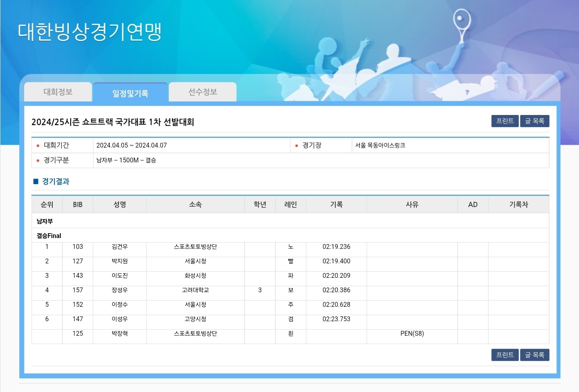Screen dimensions: 579x392
Task: Click on skater name 박지원
Action: coord(119,261)
